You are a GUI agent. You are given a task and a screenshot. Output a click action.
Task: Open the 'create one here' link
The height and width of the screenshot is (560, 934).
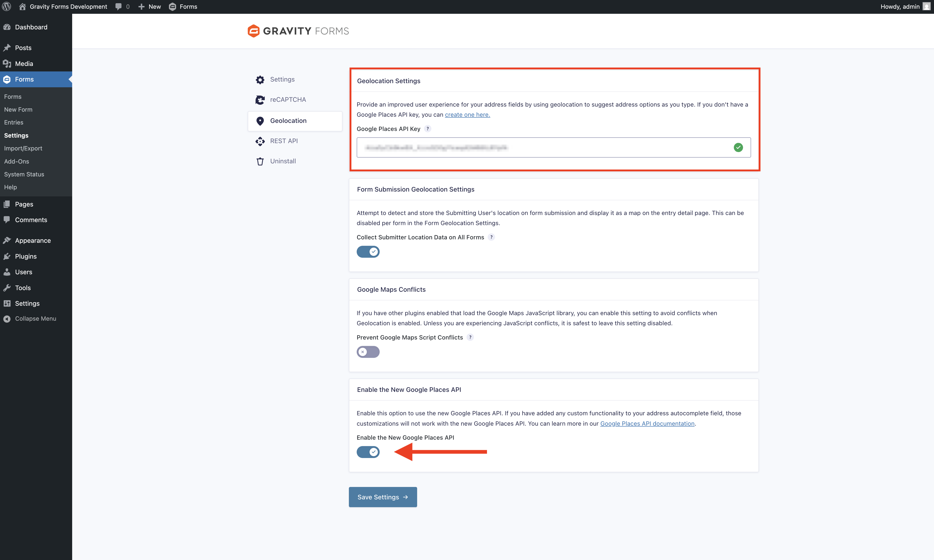(467, 115)
